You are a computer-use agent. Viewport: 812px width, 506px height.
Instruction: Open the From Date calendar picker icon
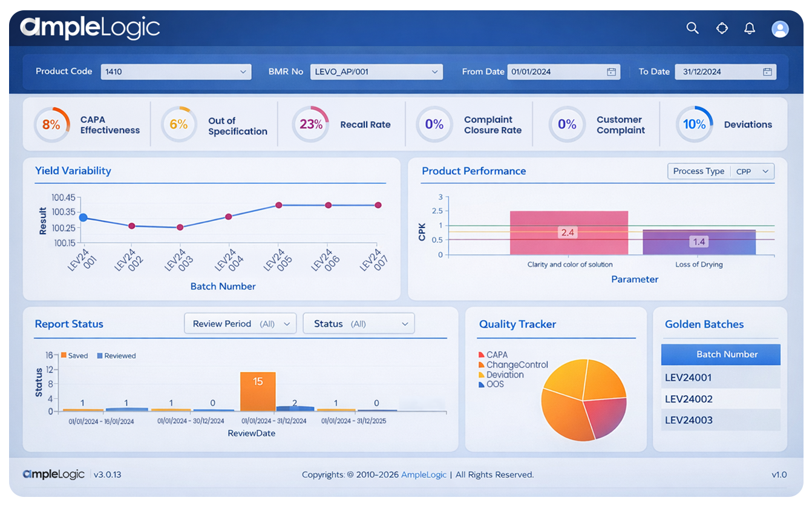tap(611, 71)
